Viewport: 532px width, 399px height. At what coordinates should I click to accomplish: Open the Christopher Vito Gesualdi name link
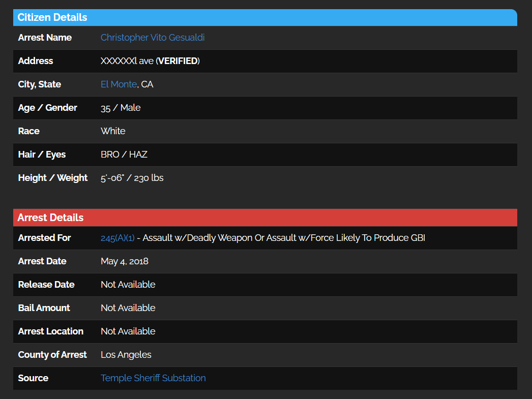coord(153,38)
